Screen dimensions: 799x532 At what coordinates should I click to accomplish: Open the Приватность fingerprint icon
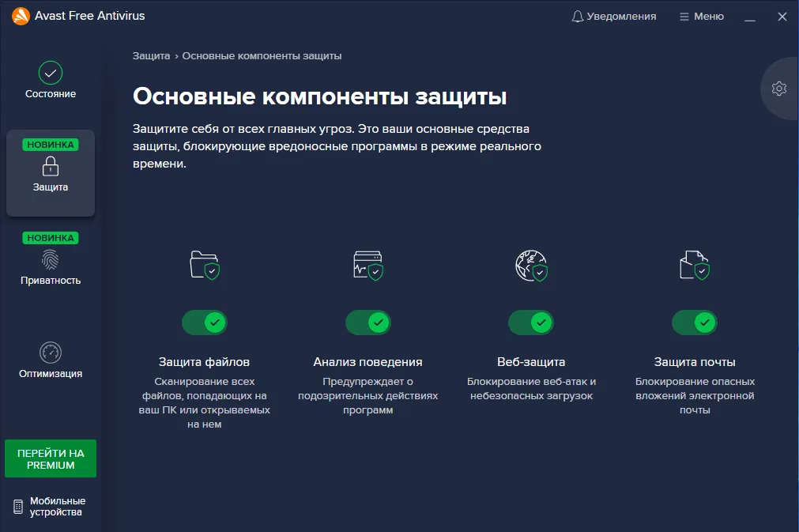click(51, 259)
